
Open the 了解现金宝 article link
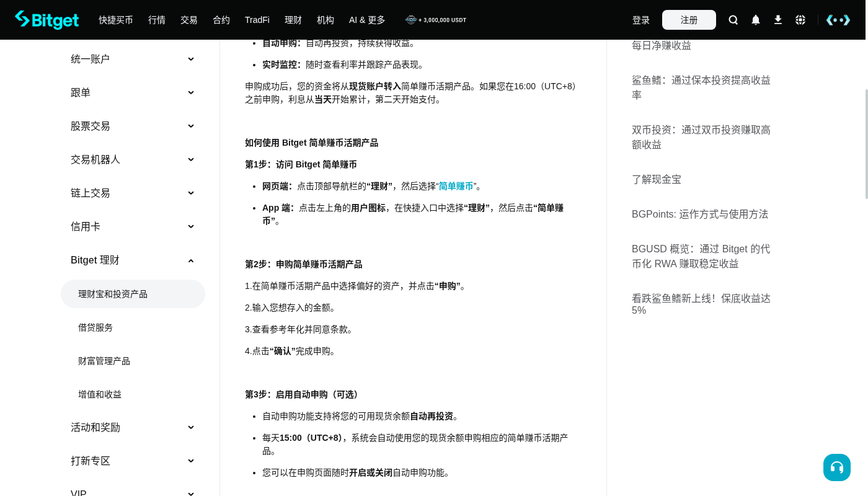(657, 179)
